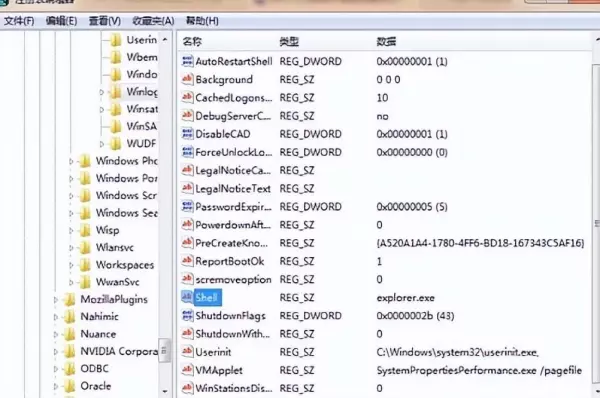Expand the Winsat tree node

pyautogui.click(x=101, y=109)
